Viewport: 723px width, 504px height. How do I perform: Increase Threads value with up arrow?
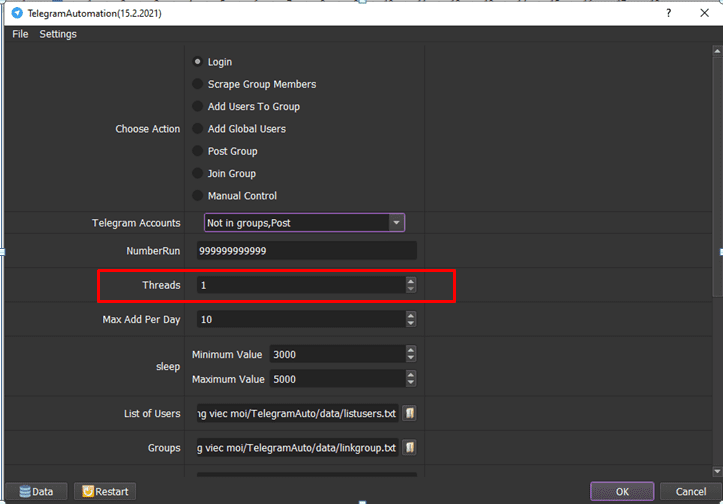pyautogui.click(x=411, y=281)
